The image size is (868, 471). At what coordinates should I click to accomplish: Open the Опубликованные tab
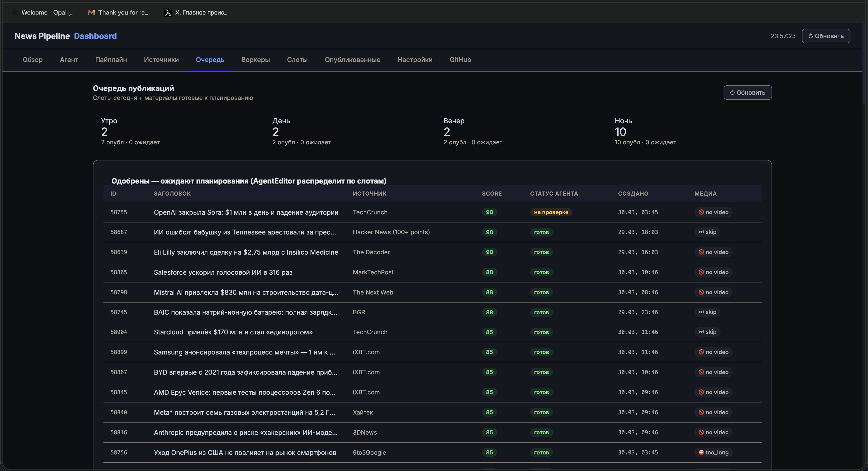coord(352,60)
